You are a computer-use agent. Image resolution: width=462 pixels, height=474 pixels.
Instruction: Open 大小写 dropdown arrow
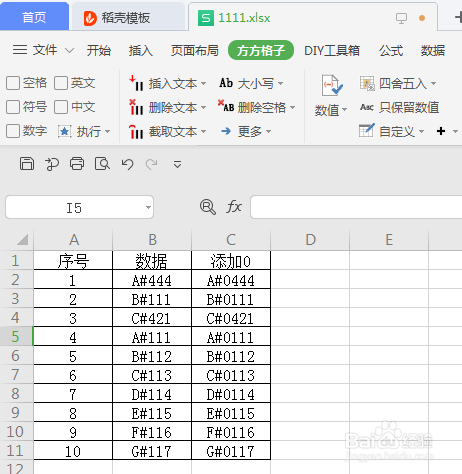[x=280, y=83]
